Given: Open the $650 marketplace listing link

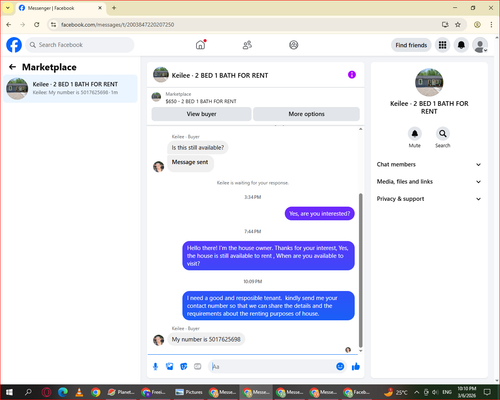Looking at the screenshot, I should 201,101.
